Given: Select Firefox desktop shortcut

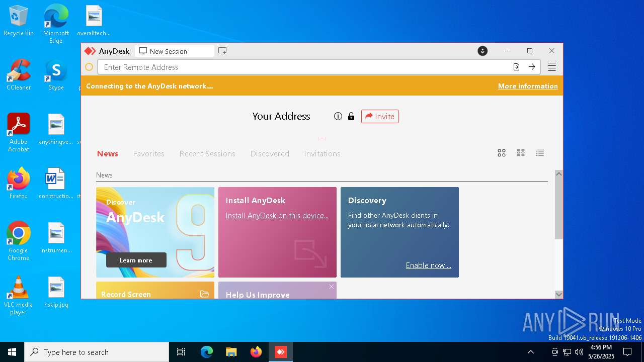Looking at the screenshot, I should pyautogui.click(x=19, y=183).
